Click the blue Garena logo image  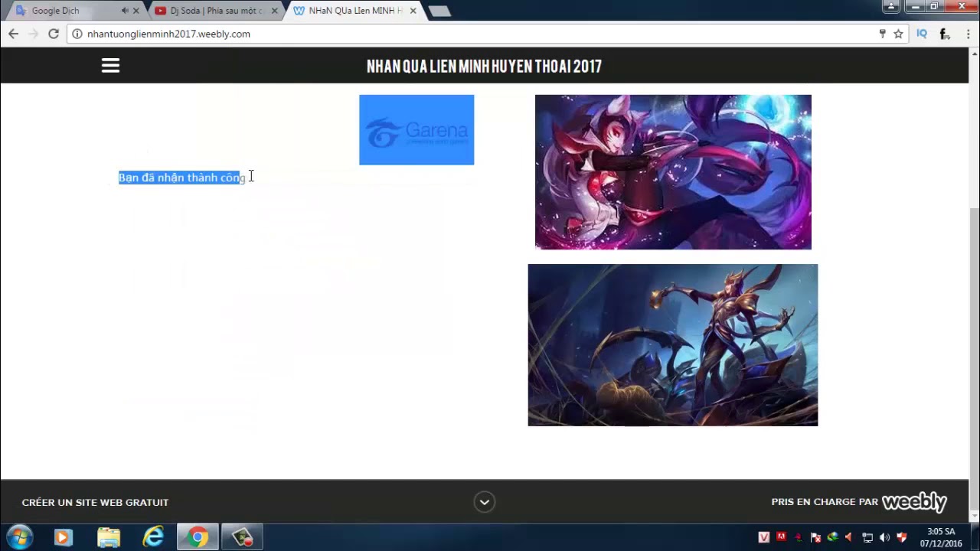pyautogui.click(x=416, y=130)
